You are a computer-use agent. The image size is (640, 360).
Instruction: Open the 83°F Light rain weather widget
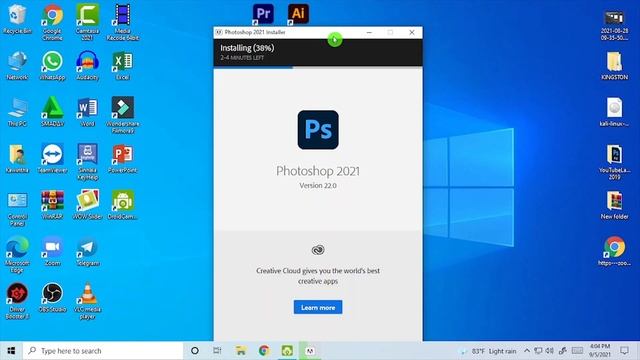[x=488, y=351]
